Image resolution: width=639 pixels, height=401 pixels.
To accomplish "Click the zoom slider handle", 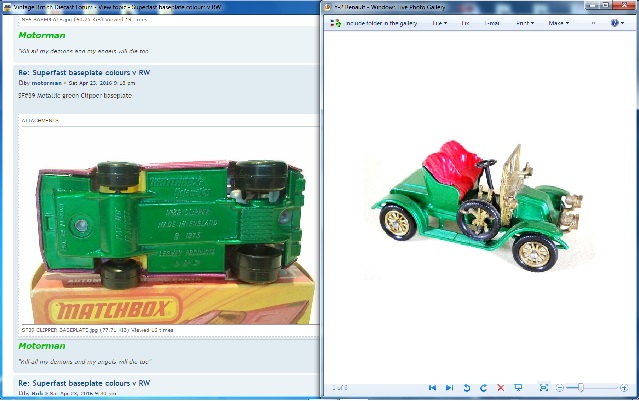I will (582, 387).
